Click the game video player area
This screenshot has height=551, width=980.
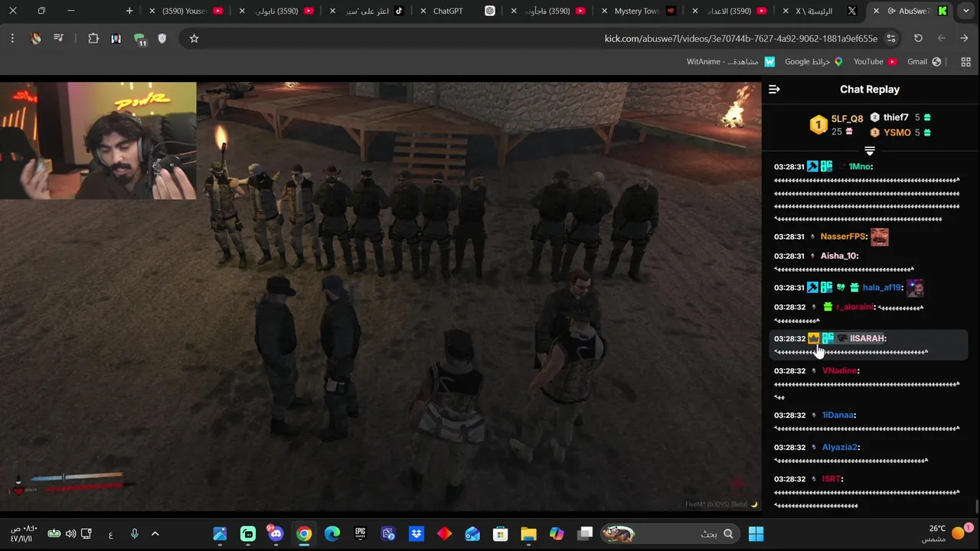click(381, 295)
